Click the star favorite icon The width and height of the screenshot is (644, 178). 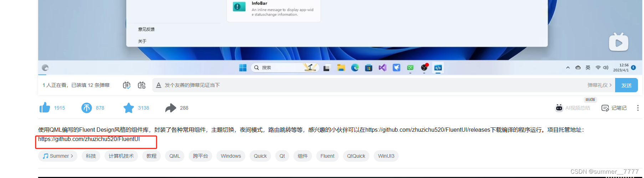point(129,108)
